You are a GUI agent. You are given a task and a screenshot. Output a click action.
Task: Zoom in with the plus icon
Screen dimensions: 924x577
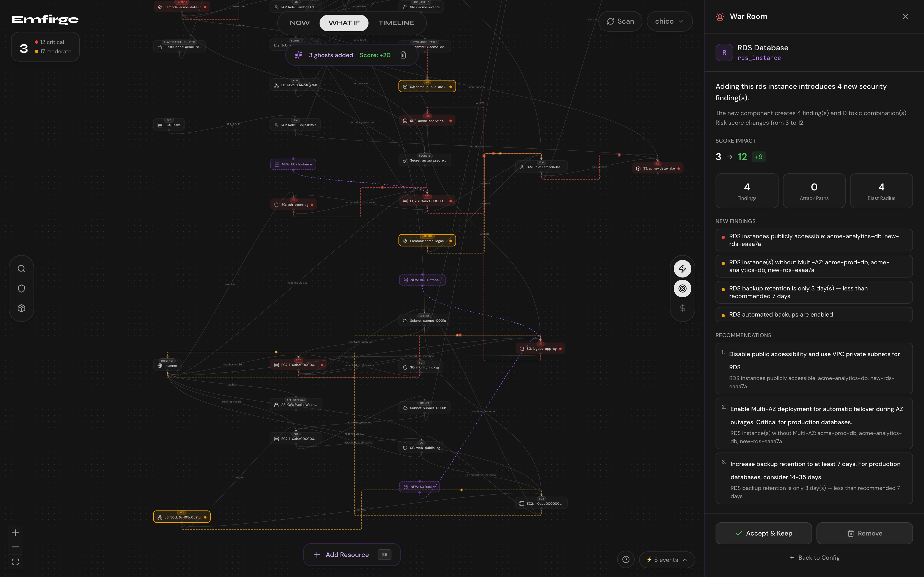15,533
